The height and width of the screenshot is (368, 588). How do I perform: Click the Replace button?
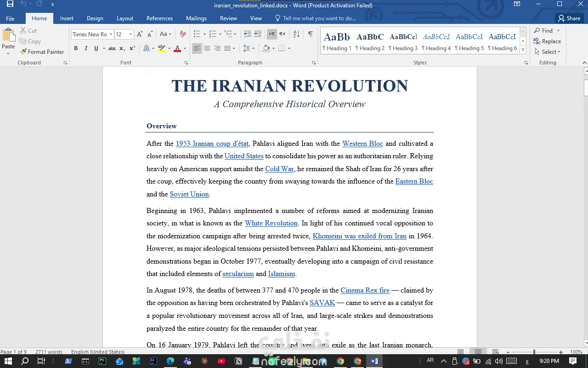[x=547, y=41]
